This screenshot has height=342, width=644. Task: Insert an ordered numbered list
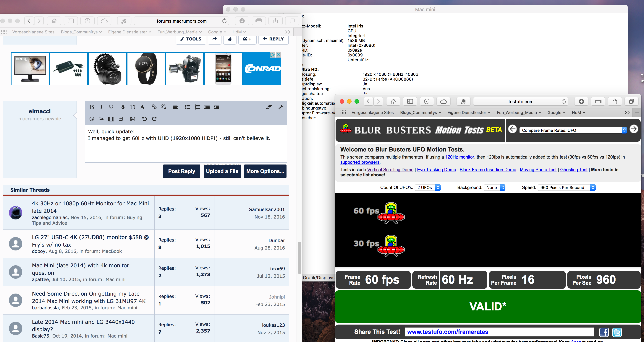click(x=197, y=107)
